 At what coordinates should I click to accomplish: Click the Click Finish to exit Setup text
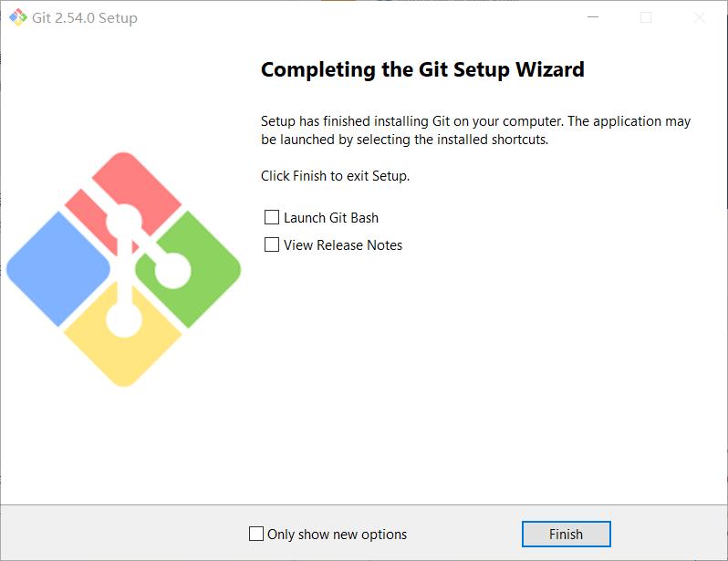click(335, 176)
